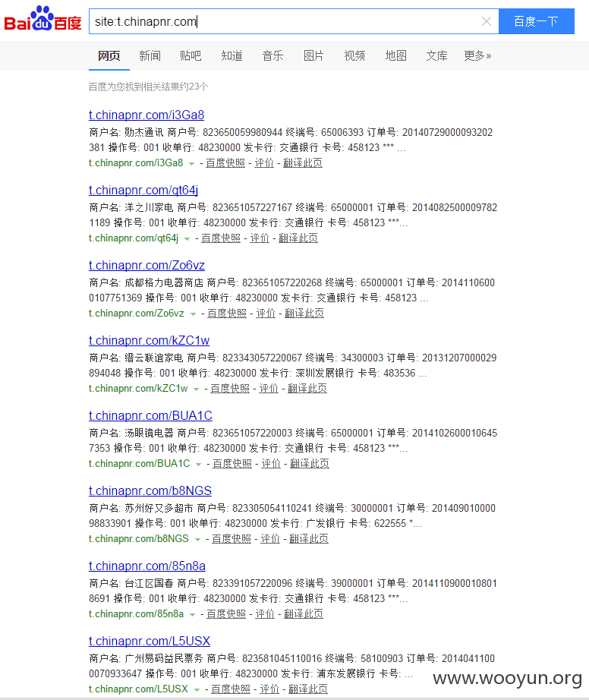The height and width of the screenshot is (700, 589).
Task: Click 评价 for the 85n8a result
Action: pyautogui.click(x=265, y=614)
